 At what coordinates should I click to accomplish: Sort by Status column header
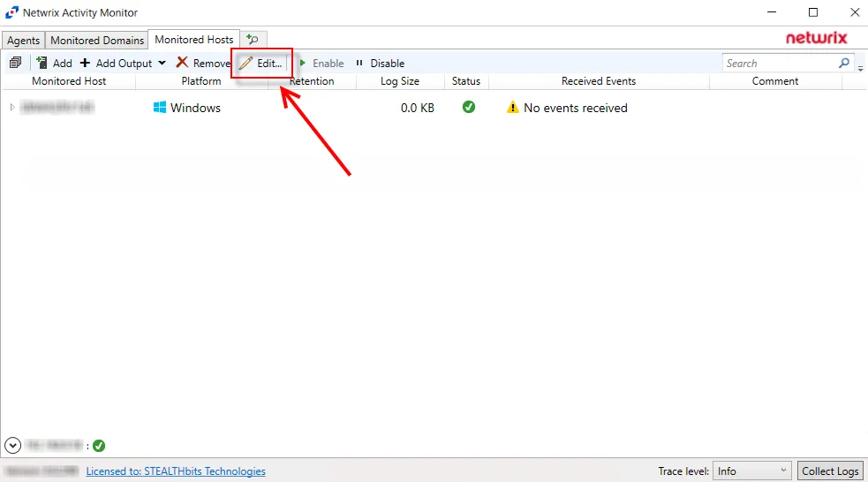(x=466, y=81)
